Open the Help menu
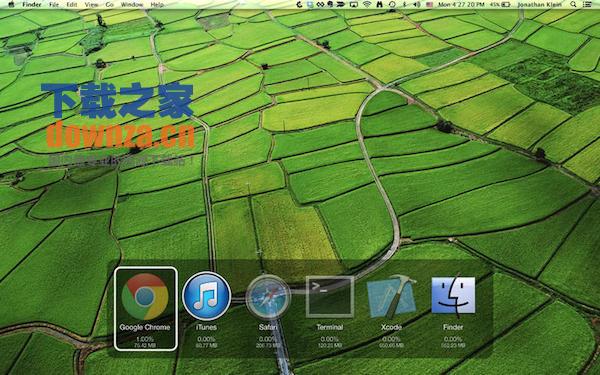 [157, 5]
